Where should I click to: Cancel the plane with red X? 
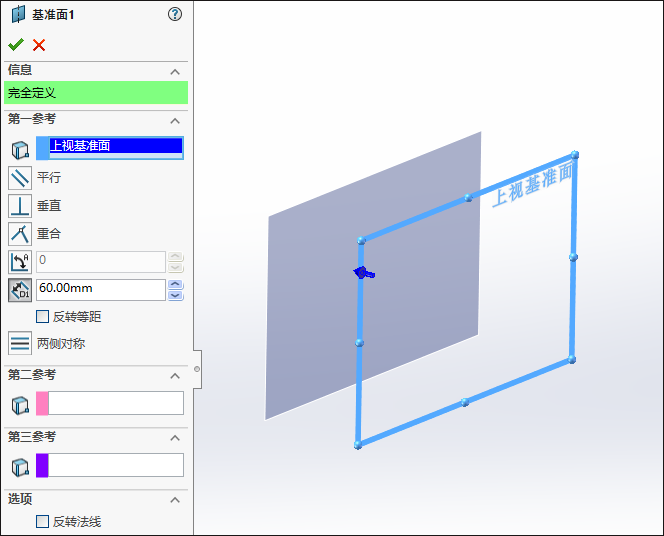click(x=39, y=45)
